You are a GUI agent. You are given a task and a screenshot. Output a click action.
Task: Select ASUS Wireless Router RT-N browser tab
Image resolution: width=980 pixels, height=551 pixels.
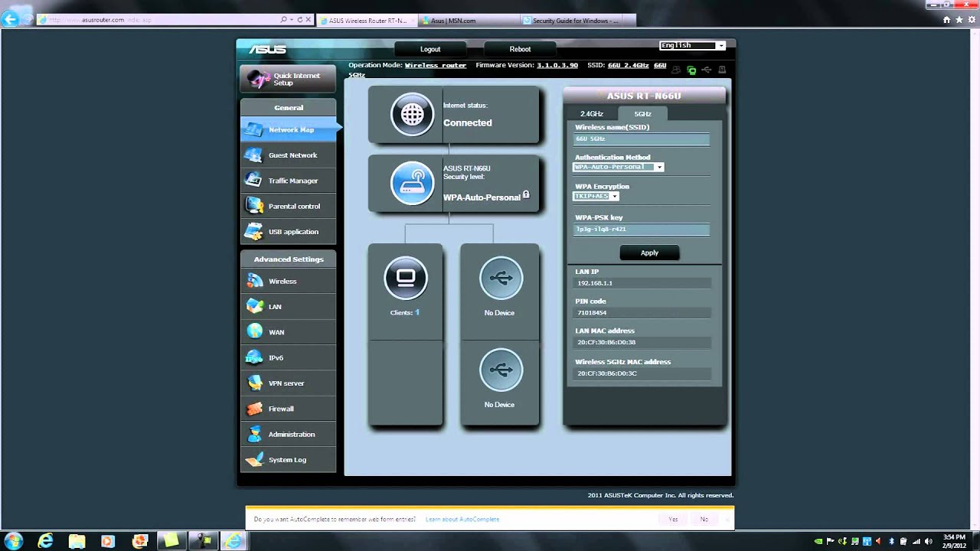pos(368,21)
